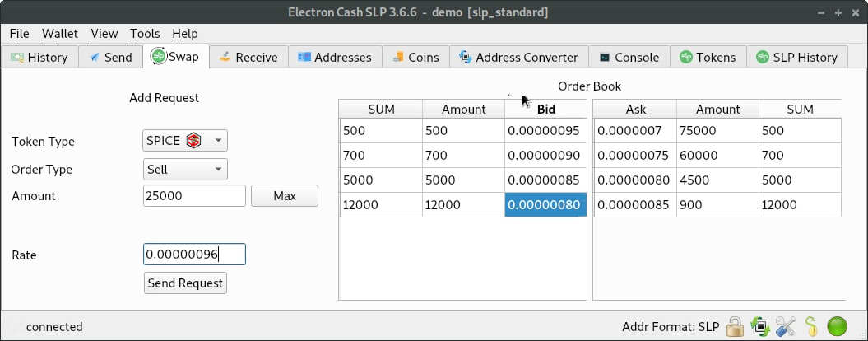Click the asks table SUM column header
The image size is (868, 341).
[800, 110]
